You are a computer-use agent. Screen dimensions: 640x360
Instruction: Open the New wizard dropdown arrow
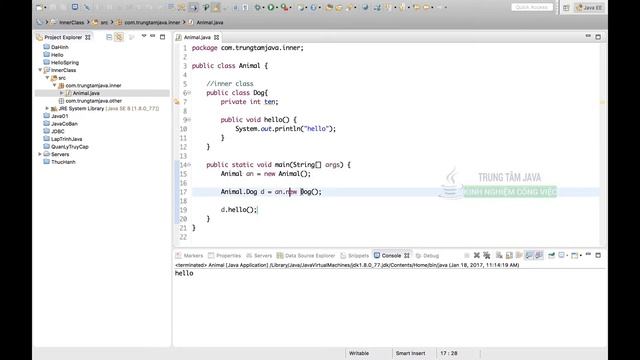click(x=45, y=7)
